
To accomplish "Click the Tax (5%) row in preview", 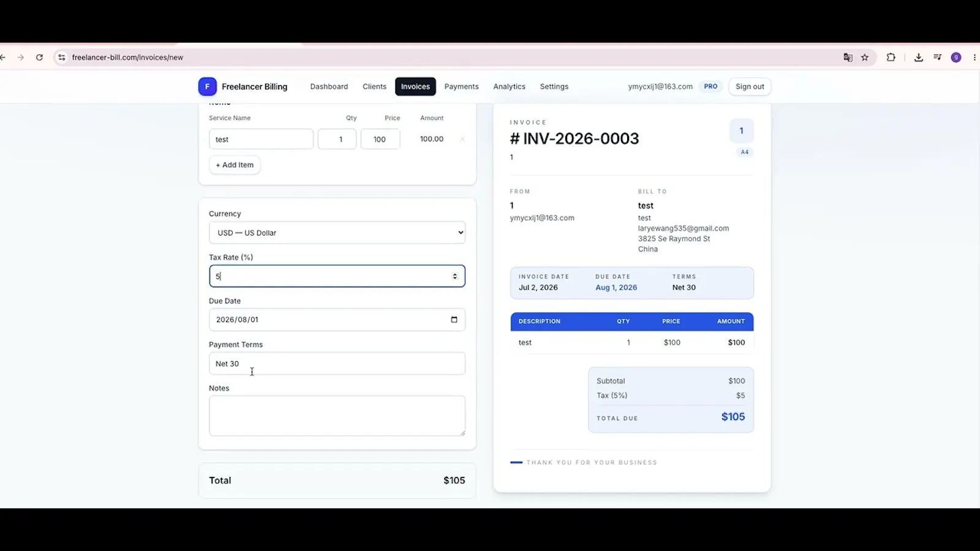I will (671, 395).
